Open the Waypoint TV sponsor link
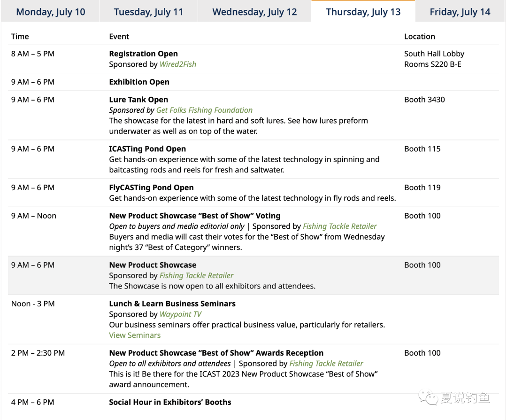The height and width of the screenshot is (420, 507). (180, 314)
